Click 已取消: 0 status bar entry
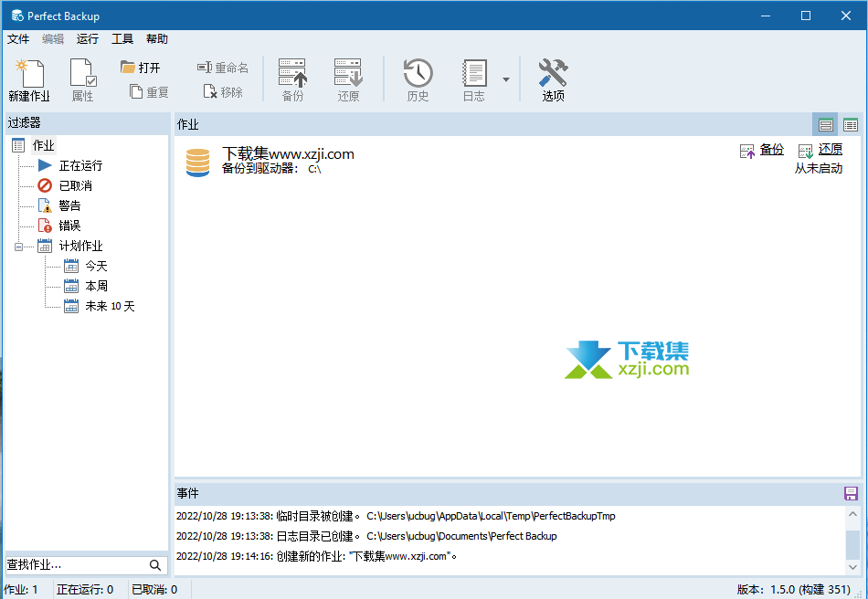 [x=154, y=590]
